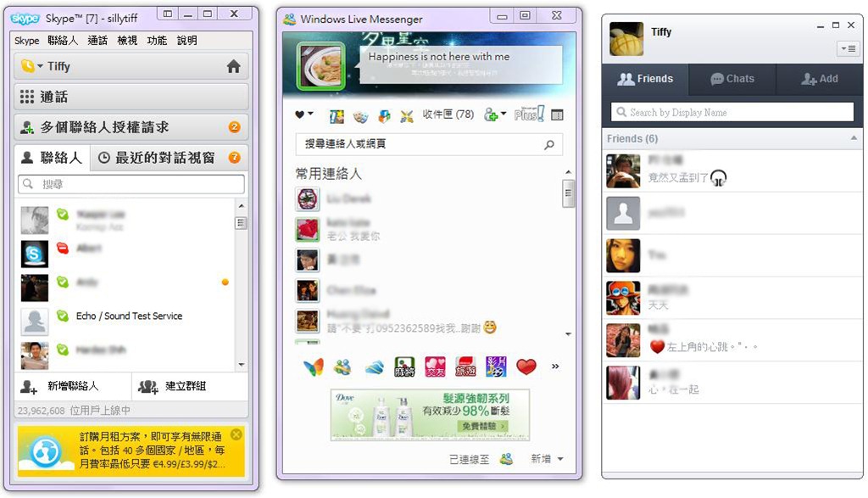
Task: Toggle Messenger compact layout icon beside Plus!
Action: [x=558, y=115]
